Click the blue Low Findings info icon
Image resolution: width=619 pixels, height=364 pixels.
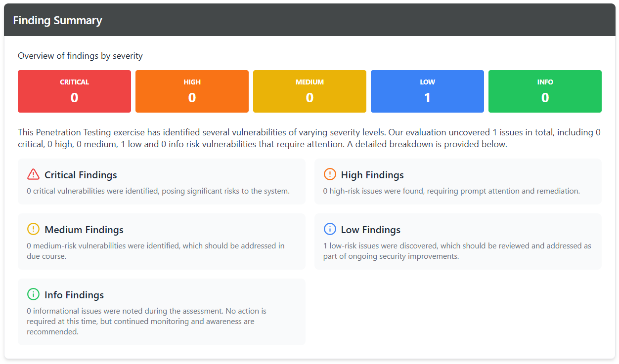(330, 229)
